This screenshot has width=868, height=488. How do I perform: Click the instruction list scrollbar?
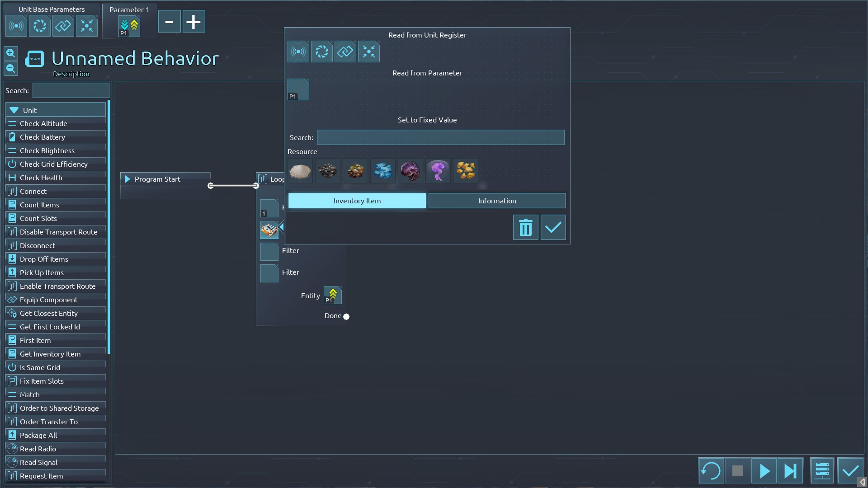(x=109, y=226)
